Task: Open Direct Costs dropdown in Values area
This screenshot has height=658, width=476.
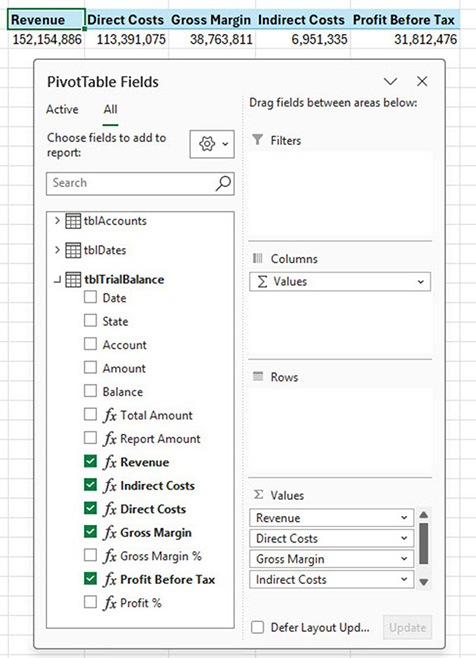Action: click(x=404, y=538)
